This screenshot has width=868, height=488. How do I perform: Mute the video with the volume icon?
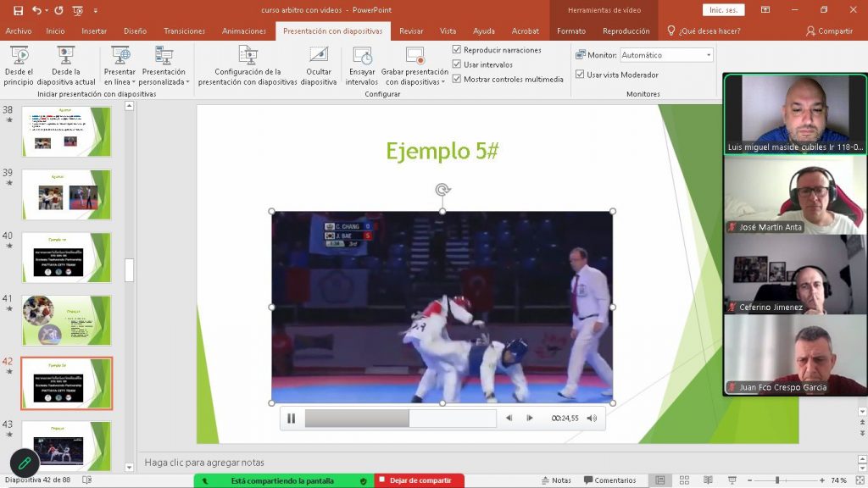592,418
